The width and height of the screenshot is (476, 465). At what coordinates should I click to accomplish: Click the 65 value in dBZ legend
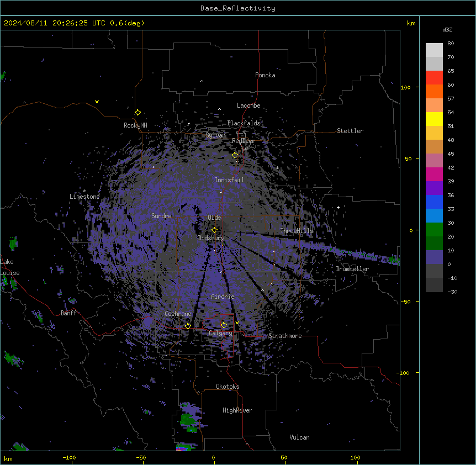451,71
